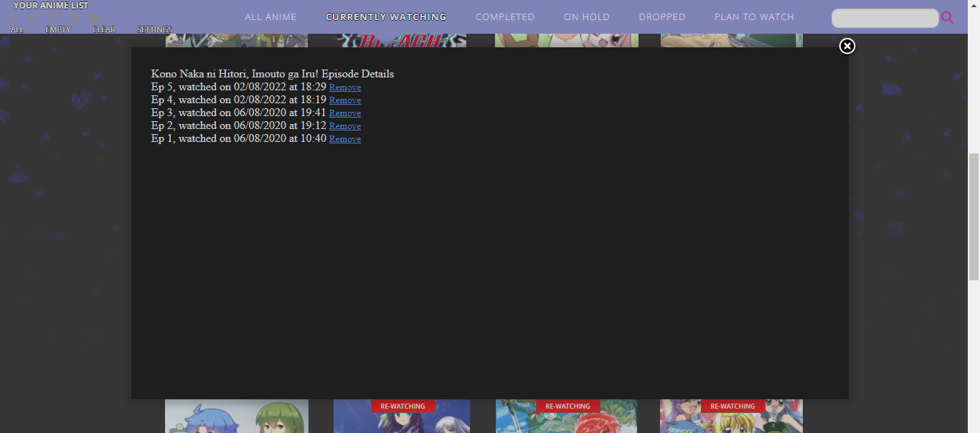Click the Ep 1 watched at 10:40 text

tap(239, 138)
